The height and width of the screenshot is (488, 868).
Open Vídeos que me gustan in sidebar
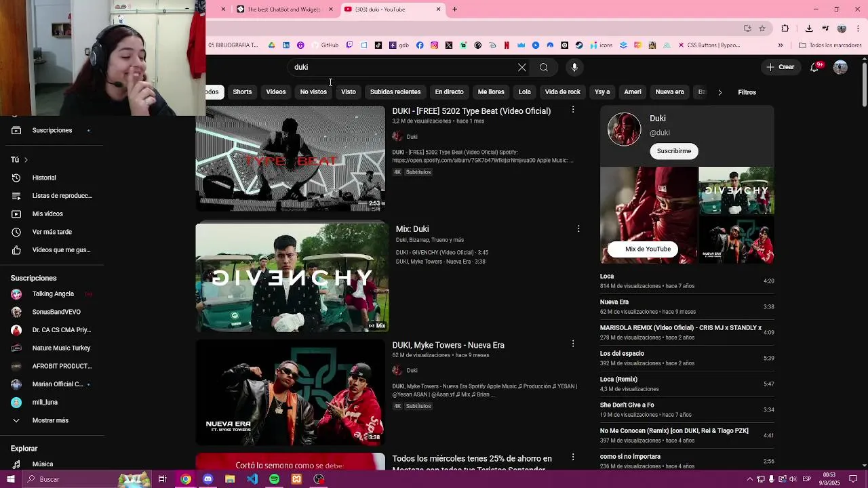pos(52,250)
